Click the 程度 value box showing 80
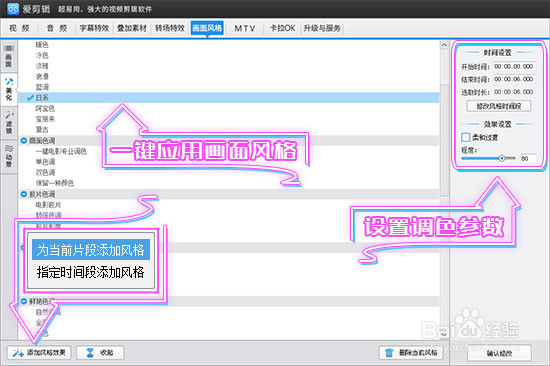This screenshot has width=550, height=366. 527,158
